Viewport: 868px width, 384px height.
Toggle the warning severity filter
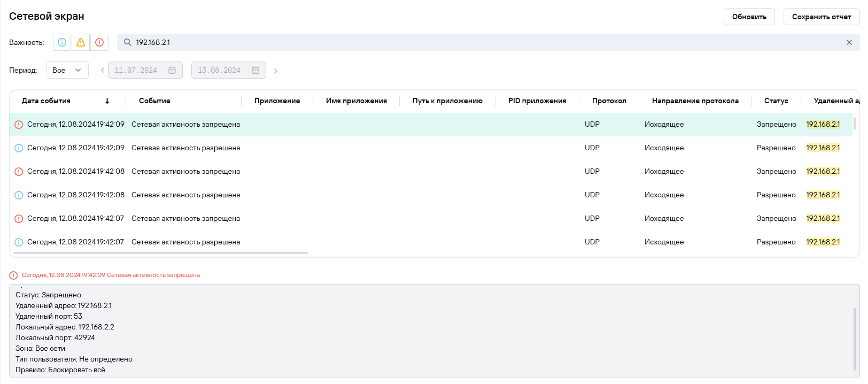[81, 42]
